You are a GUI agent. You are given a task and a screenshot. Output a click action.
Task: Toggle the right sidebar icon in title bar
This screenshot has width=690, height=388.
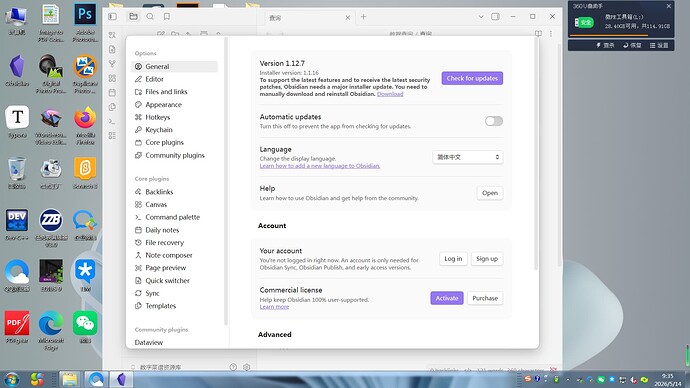[x=495, y=17]
